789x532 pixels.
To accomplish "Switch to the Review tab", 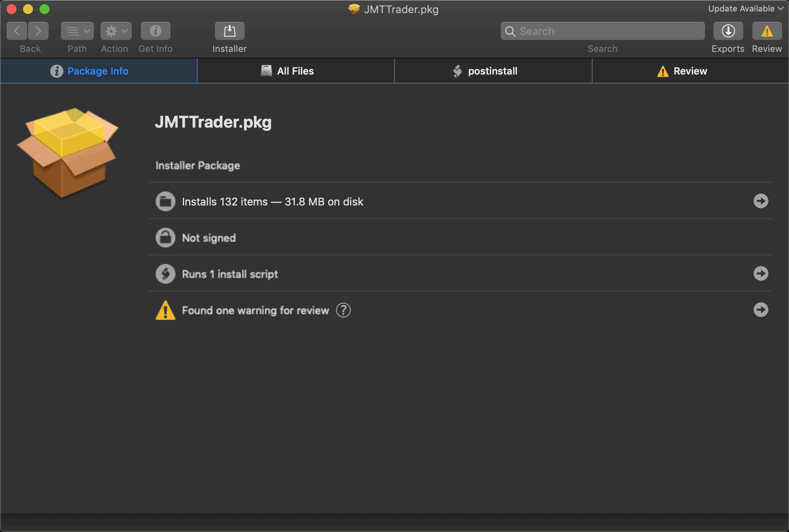I will (x=690, y=71).
